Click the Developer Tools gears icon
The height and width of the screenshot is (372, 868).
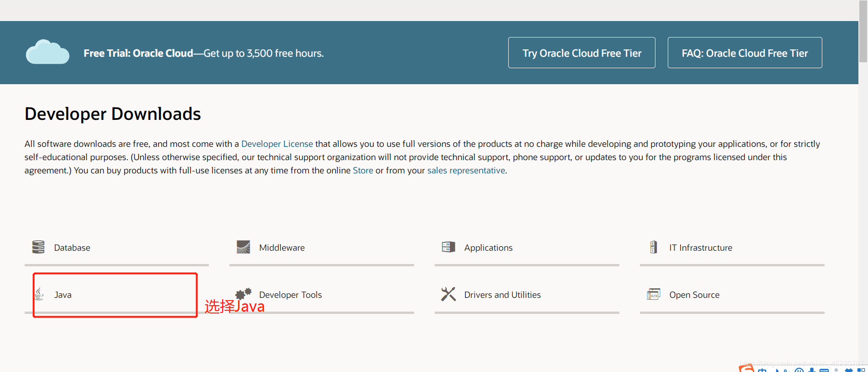coord(243,294)
